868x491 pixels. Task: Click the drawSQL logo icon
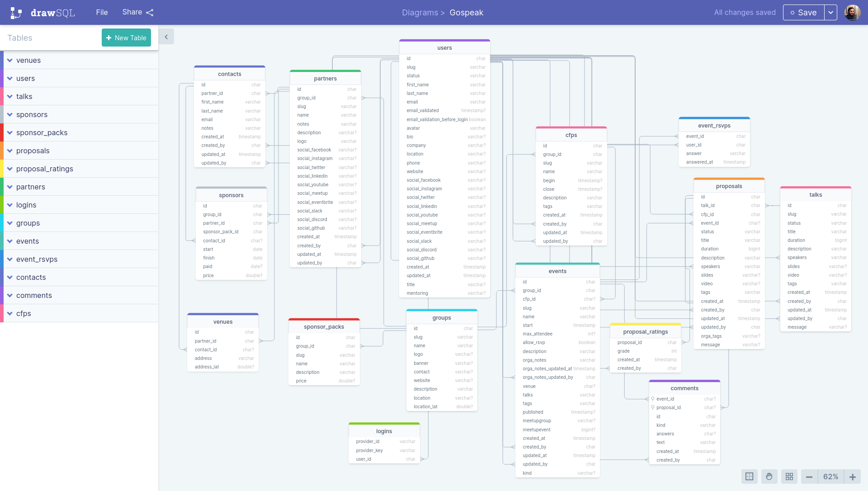[16, 12]
